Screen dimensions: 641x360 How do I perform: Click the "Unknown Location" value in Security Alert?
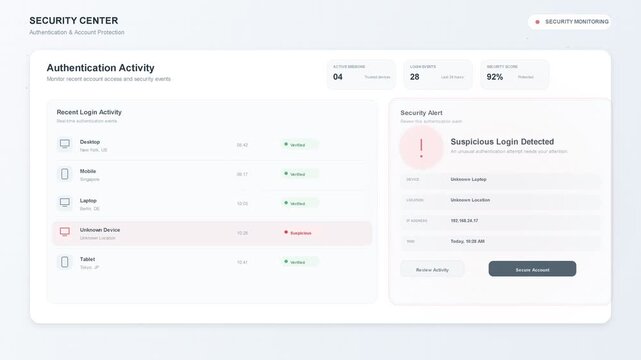click(470, 200)
